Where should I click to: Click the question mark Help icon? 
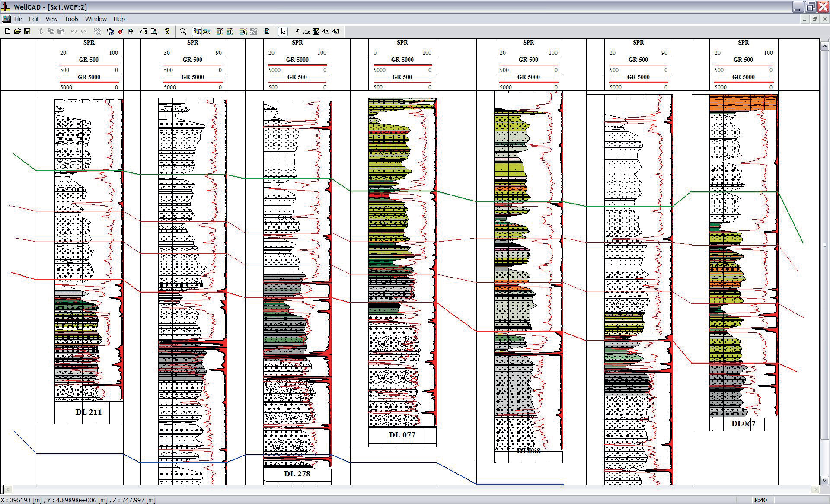pos(167,31)
